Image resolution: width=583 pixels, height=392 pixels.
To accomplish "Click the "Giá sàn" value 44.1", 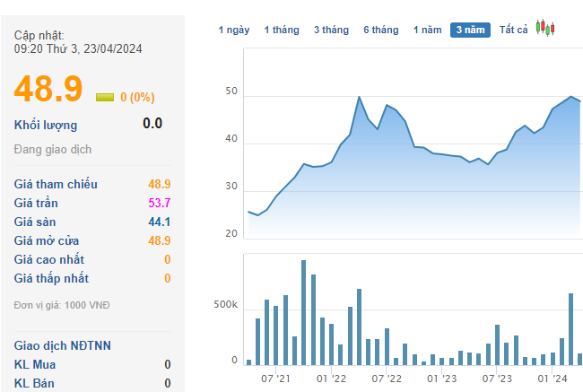I will tap(159, 222).
